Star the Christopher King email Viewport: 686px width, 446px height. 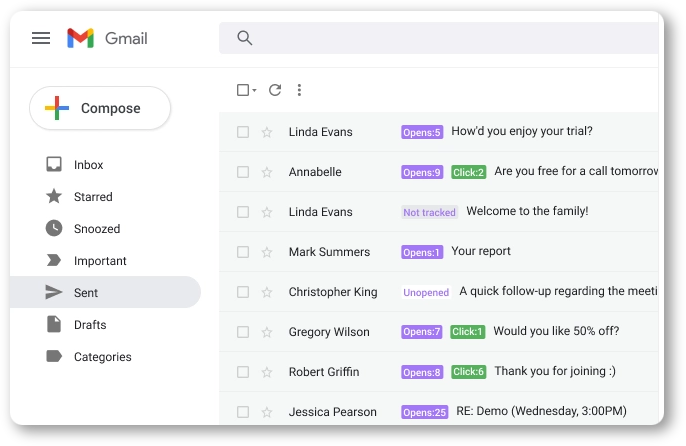point(266,292)
